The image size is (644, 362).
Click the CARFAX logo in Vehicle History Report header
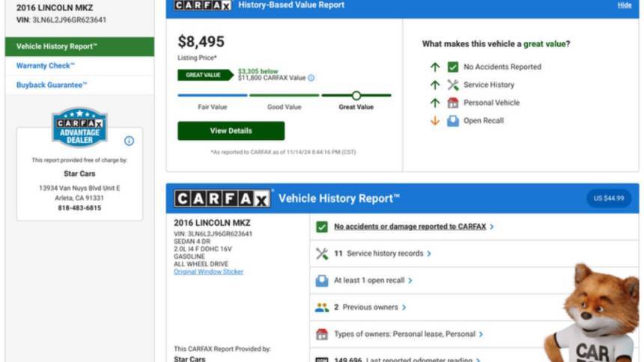222,199
